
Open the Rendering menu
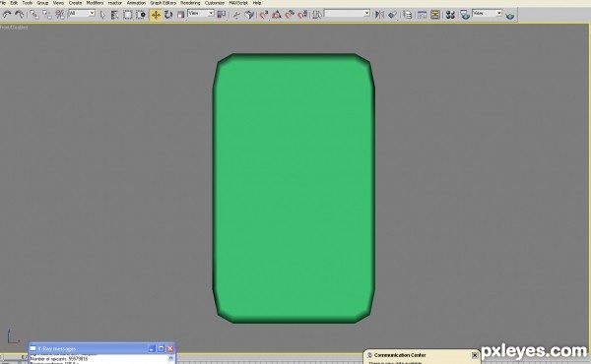[x=190, y=3]
